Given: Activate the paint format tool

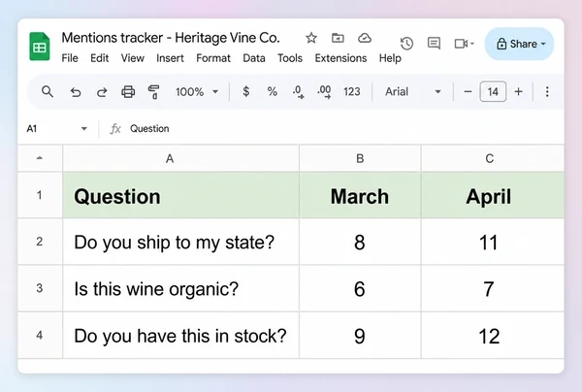Looking at the screenshot, I should pos(153,91).
